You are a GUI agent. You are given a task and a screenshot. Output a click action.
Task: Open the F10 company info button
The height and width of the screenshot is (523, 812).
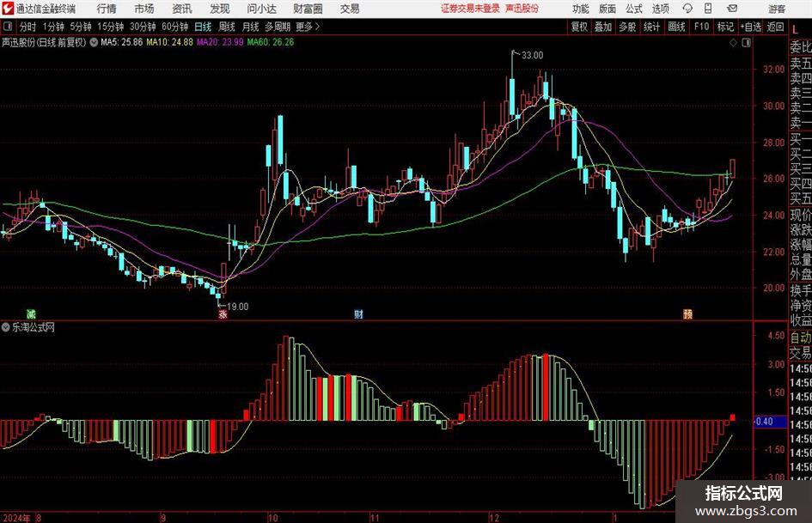click(x=701, y=27)
